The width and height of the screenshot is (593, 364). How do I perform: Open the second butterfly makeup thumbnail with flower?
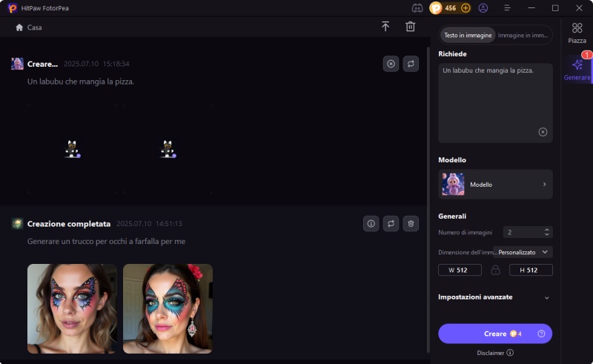click(168, 308)
